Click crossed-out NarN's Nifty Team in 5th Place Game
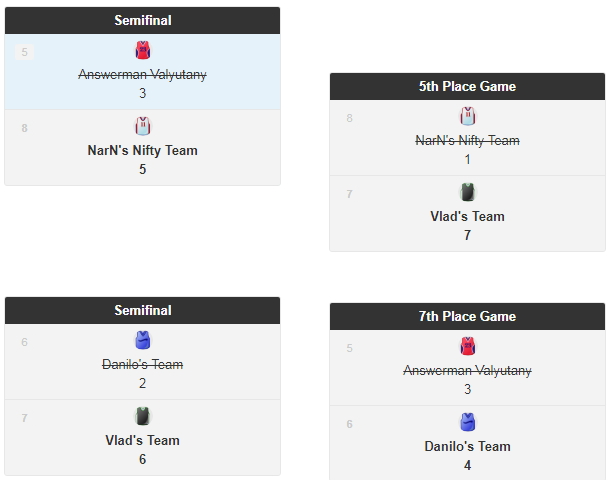This screenshot has width=610, height=480. coord(467,141)
